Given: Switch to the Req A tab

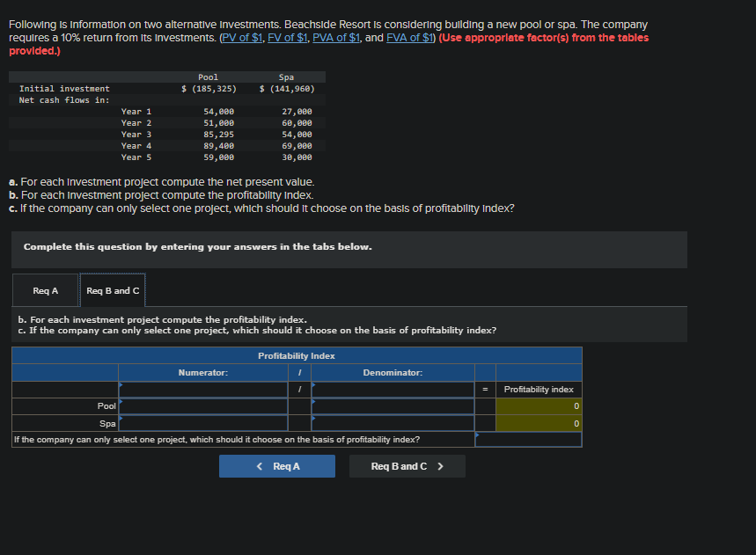Looking at the screenshot, I should tap(45, 290).
